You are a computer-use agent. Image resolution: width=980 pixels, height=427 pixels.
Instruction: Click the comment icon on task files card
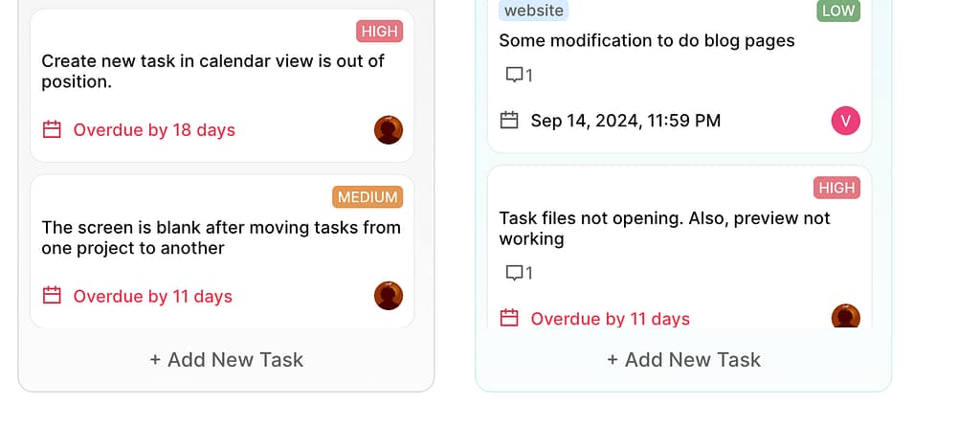(x=514, y=273)
